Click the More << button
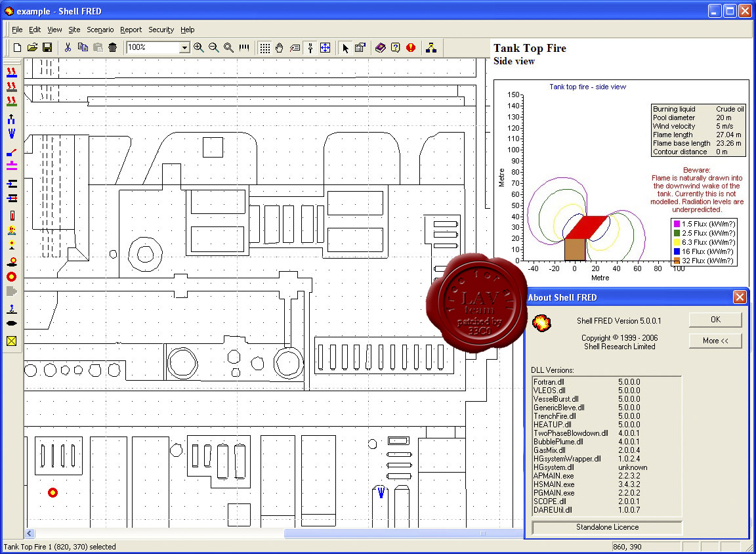The width and height of the screenshot is (756, 554). [x=715, y=341]
